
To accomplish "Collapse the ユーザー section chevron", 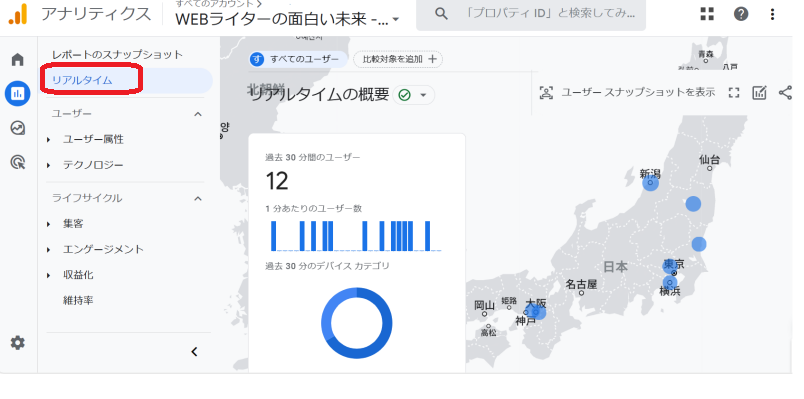I will click(x=198, y=114).
